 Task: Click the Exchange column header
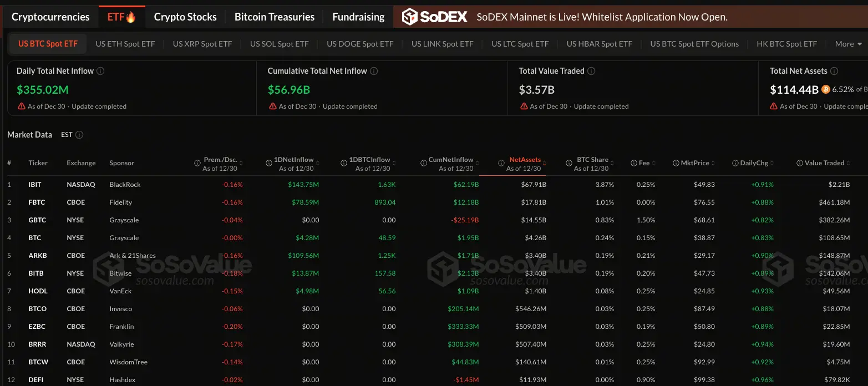pos(81,163)
